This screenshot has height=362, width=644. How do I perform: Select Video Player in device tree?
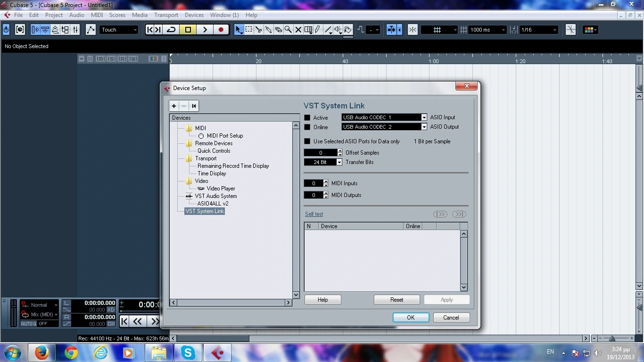click(x=221, y=189)
